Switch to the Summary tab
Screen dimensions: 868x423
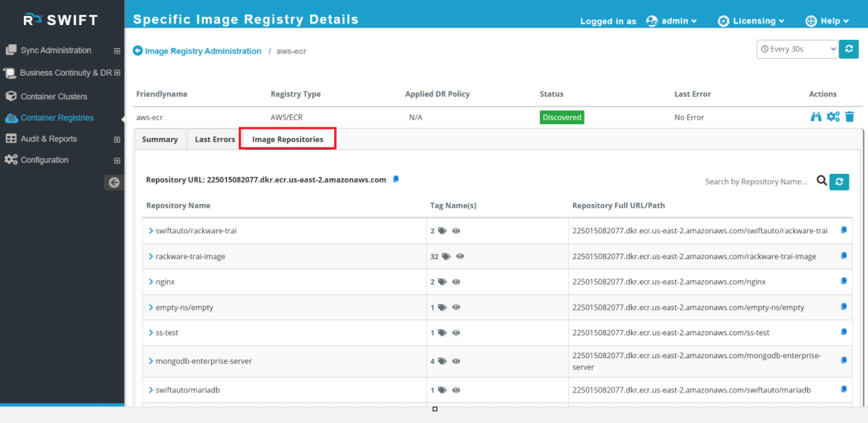tap(160, 139)
